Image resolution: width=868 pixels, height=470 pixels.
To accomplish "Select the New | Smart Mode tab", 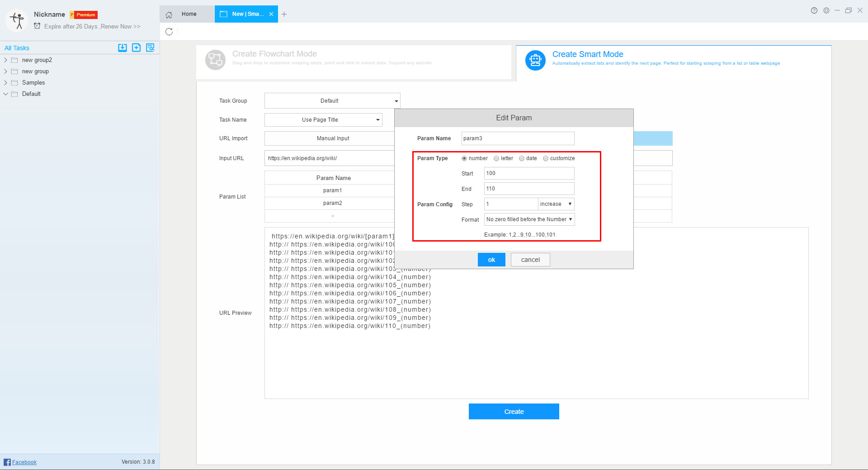I will 244,14.
